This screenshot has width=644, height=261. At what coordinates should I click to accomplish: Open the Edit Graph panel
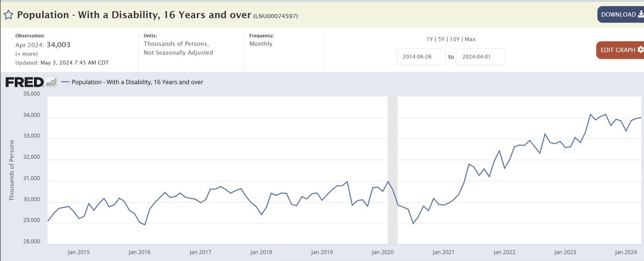618,50
